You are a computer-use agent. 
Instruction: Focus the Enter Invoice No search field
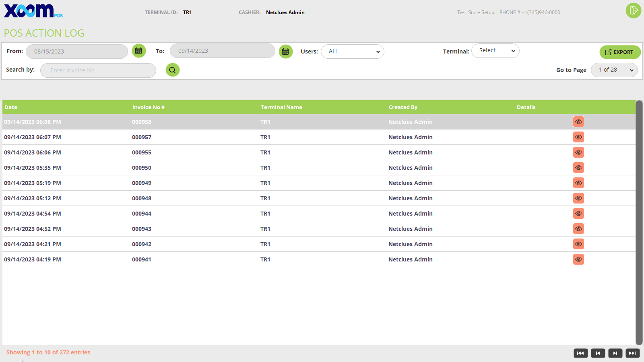(98, 70)
